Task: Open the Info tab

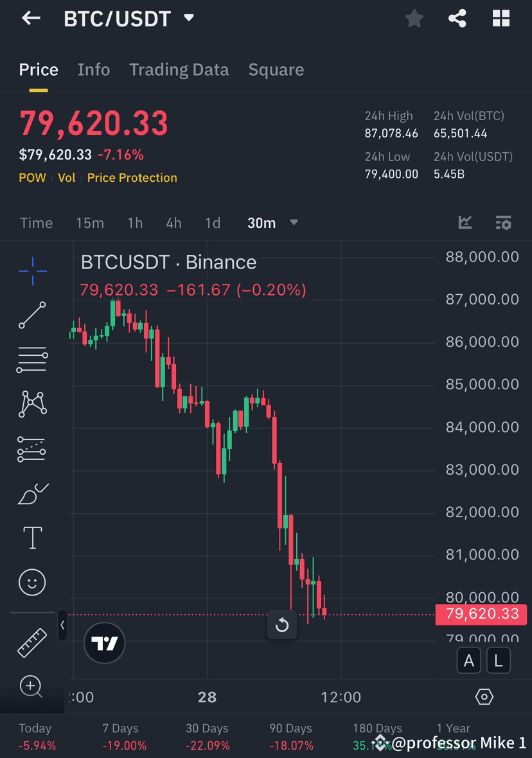Action: click(94, 69)
